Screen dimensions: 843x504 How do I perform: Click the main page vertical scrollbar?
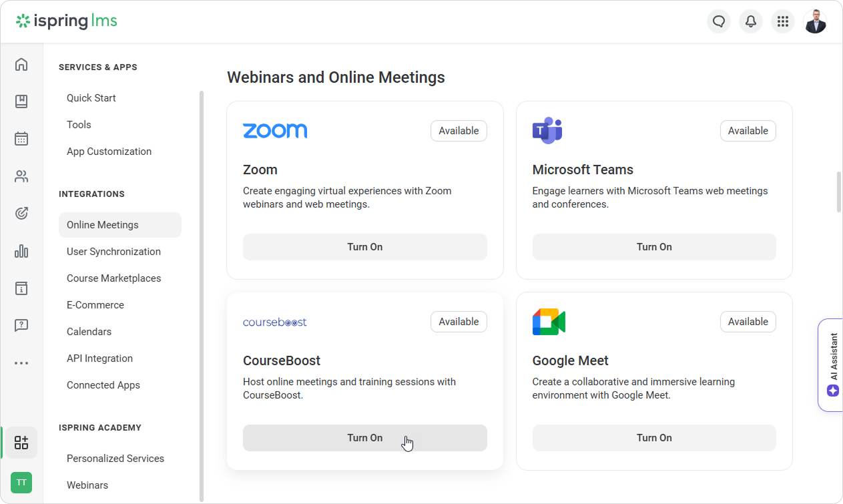coord(838,192)
